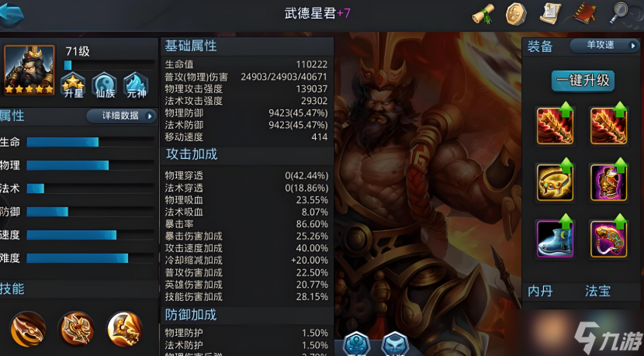Image resolution: width=644 pixels, height=356 pixels.
Task: Select the golden ring equipment slot
Action: [555, 182]
